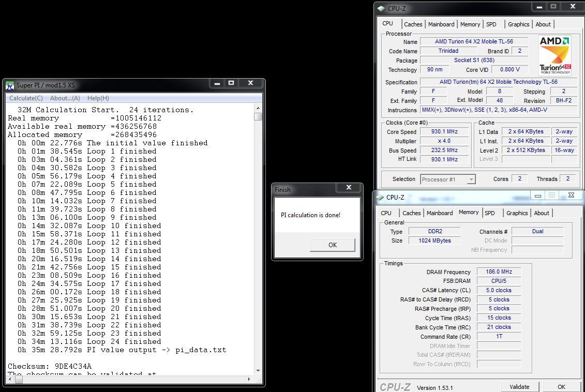Image resolution: width=585 pixels, height=392 pixels.
Task: Click the DRAM Frequency value 186.0 MHz
Action: [499, 272]
